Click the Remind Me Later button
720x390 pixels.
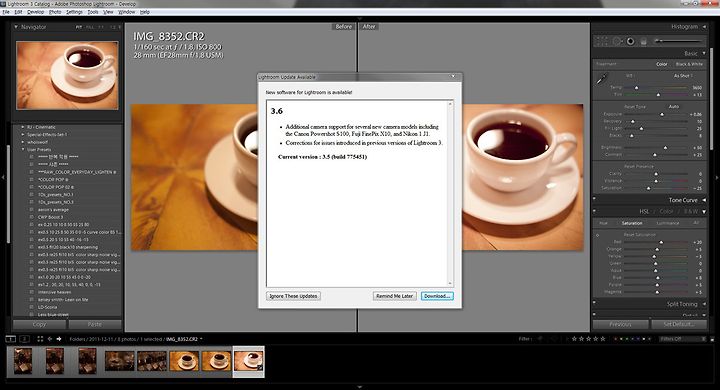394,296
